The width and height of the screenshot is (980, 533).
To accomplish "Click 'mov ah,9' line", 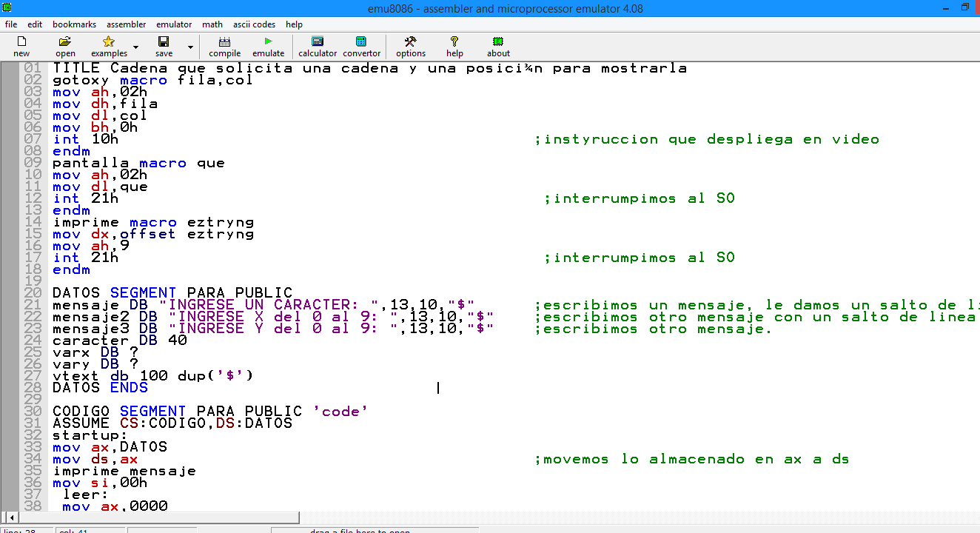I will [91, 246].
